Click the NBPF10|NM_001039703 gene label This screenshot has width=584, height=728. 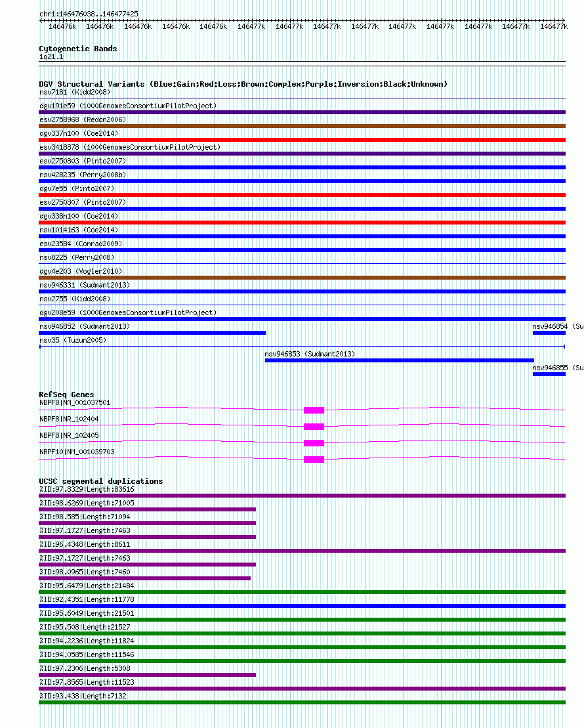tap(77, 452)
